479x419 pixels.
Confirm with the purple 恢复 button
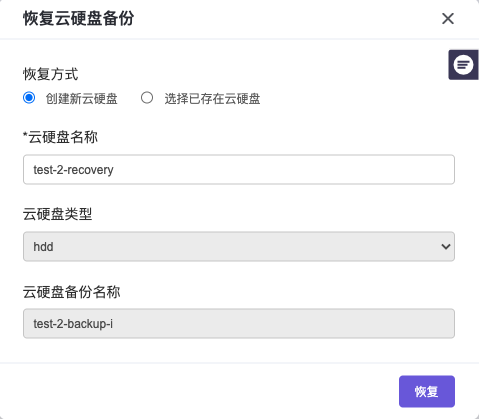point(427,391)
